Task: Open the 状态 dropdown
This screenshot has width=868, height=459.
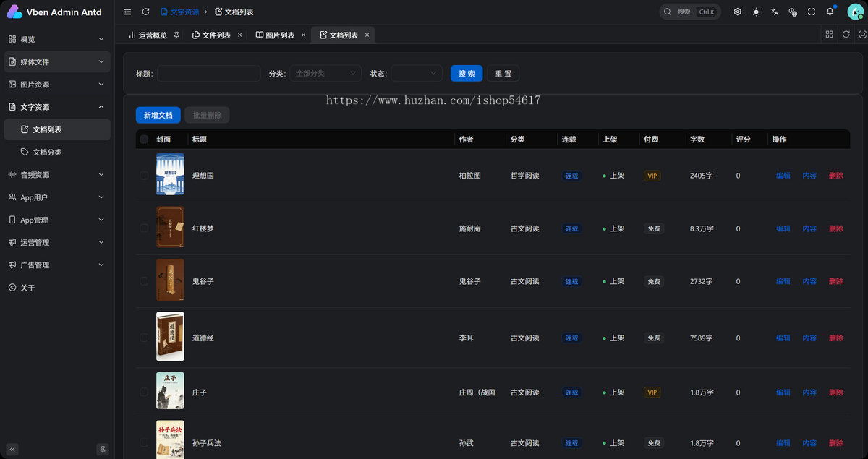Action: (x=417, y=73)
